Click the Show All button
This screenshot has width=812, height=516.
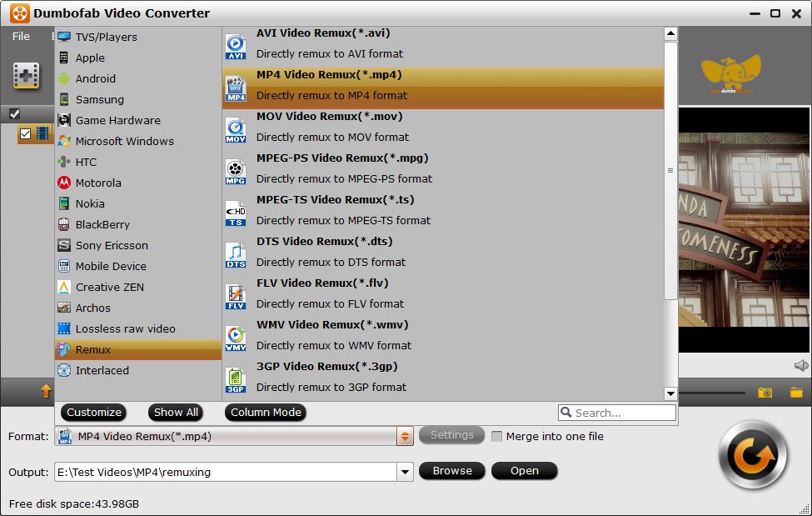point(176,413)
